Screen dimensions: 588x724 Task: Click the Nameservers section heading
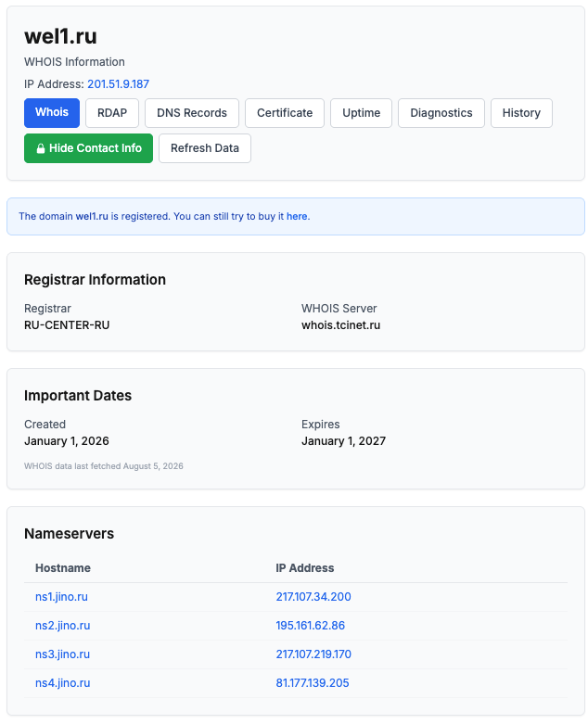point(69,533)
